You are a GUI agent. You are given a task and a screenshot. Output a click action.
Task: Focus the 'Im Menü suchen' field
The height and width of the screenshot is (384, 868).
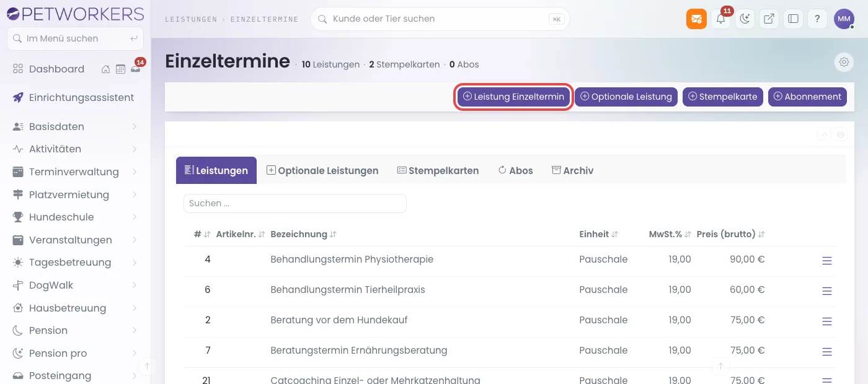click(75, 38)
